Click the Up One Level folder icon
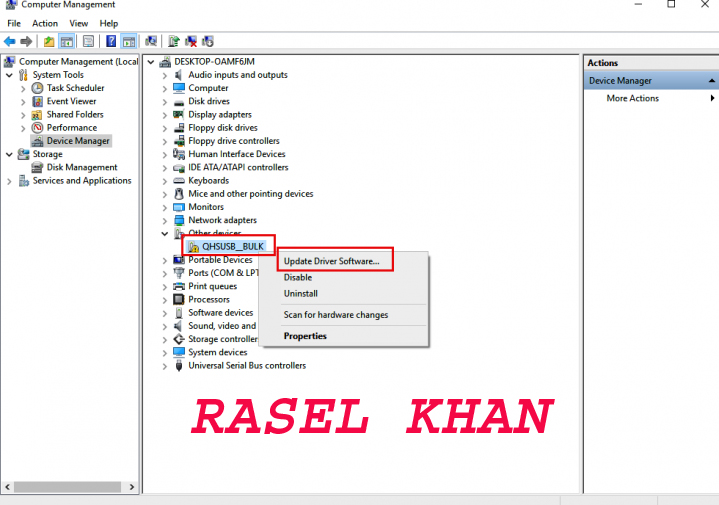719x505 pixels. pos(49,41)
